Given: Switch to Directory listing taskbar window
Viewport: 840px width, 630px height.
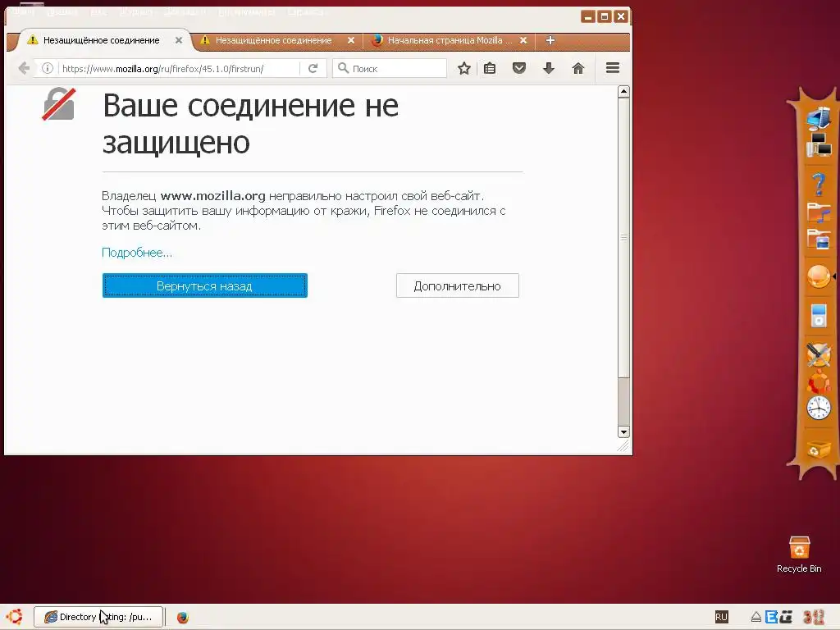Looking at the screenshot, I should [98, 617].
